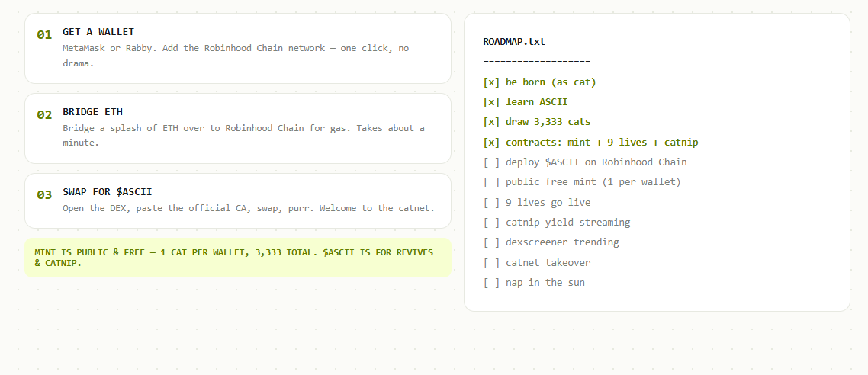Viewport: 868px width, 375px height.
Task: Click the '[x] draw 3,333 cats' row
Action: coord(537,122)
